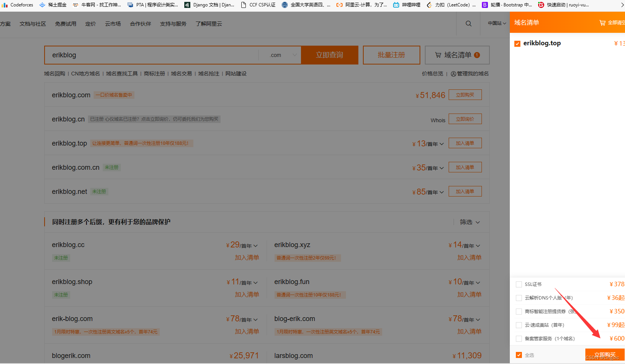Open 域名回购 link
This screenshot has width=625, height=364.
[x=55, y=74]
